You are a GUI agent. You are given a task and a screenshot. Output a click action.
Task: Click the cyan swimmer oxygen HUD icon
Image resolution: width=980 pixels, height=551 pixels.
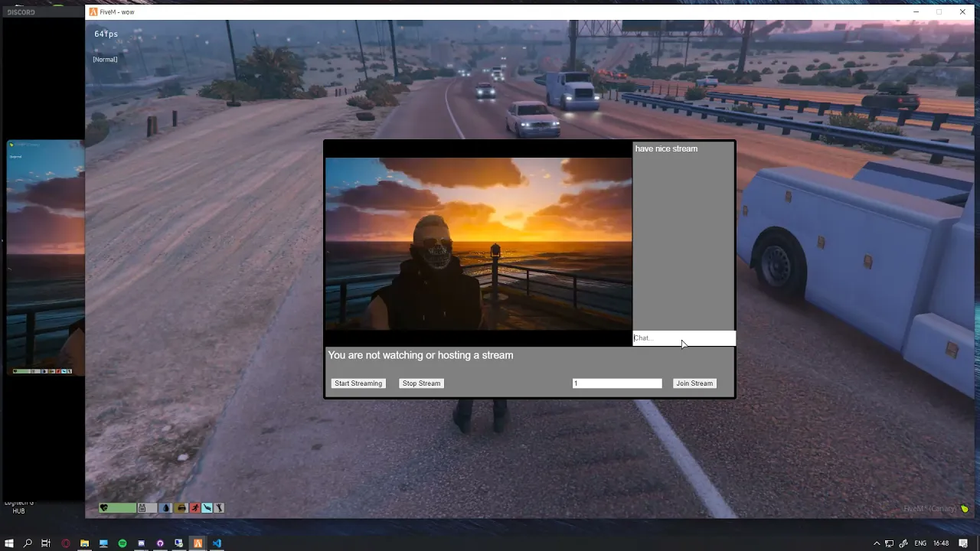(207, 507)
